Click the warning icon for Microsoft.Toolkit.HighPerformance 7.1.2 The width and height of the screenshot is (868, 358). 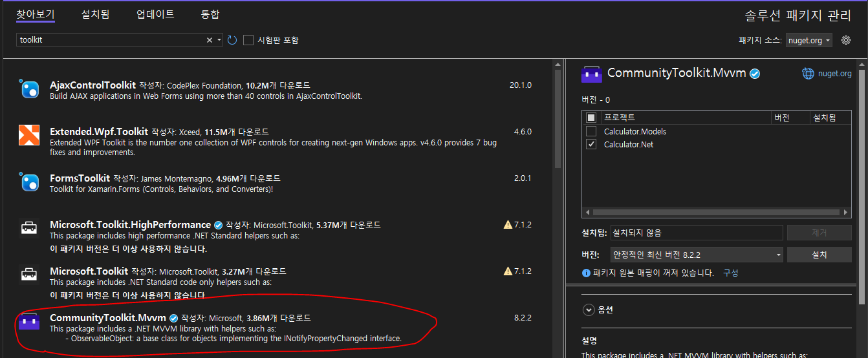click(x=508, y=225)
